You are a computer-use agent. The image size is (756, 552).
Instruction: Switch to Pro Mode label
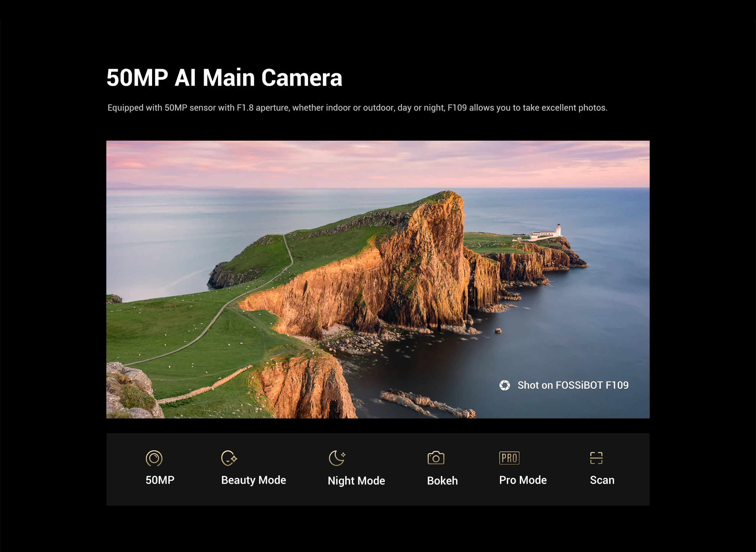523,480
